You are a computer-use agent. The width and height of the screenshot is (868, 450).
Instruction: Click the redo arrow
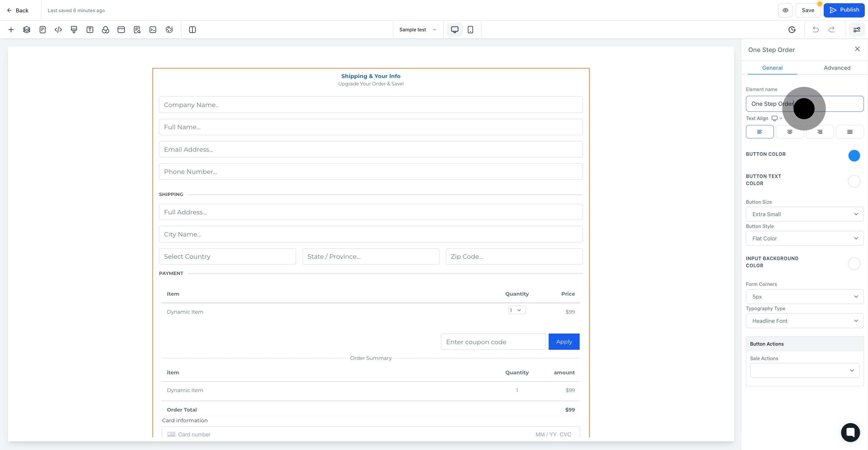coord(831,30)
